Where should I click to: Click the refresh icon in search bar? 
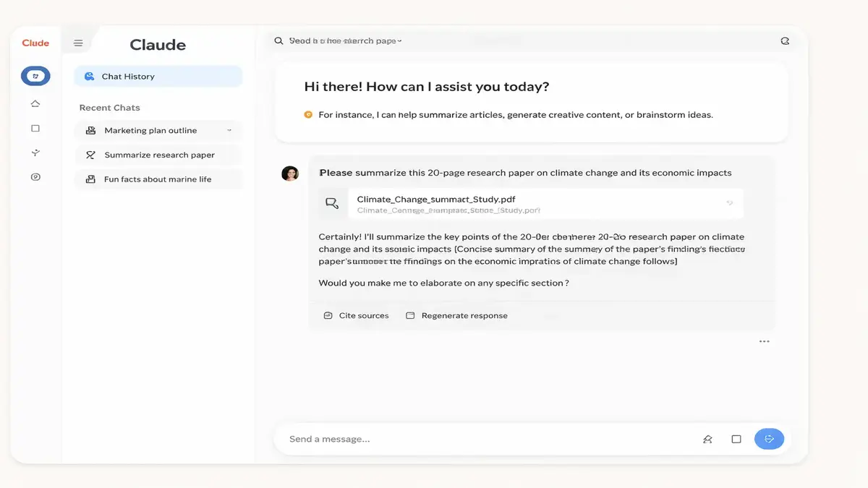coord(785,41)
